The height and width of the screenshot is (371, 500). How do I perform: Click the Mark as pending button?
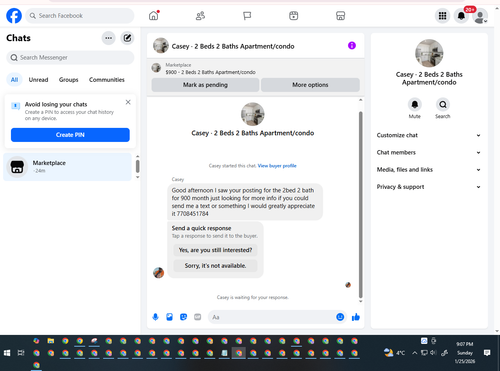[x=205, y=85]
